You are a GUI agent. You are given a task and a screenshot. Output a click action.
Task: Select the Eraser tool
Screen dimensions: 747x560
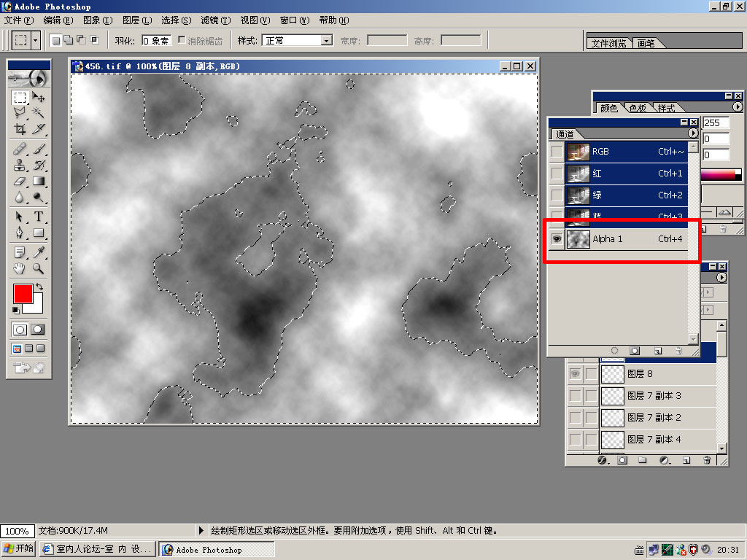click(x=20, y=181)
